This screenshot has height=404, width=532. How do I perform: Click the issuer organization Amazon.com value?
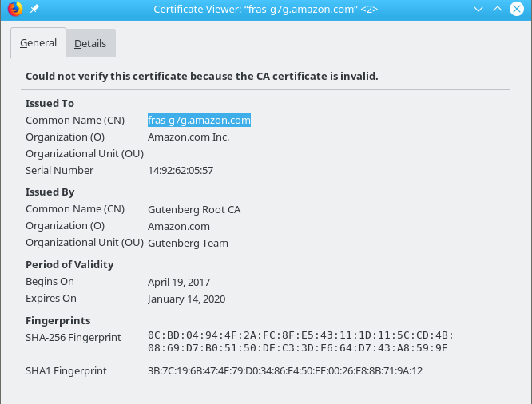point(179,226)
